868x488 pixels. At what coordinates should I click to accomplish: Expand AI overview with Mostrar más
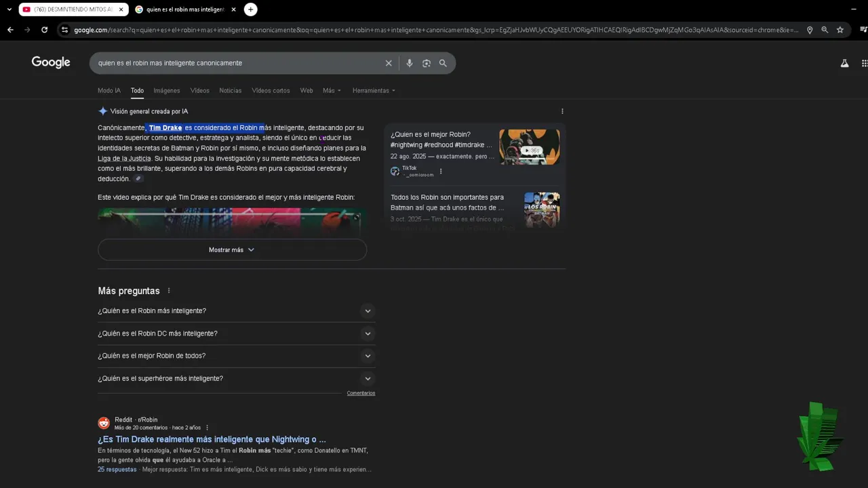[232, 249]
